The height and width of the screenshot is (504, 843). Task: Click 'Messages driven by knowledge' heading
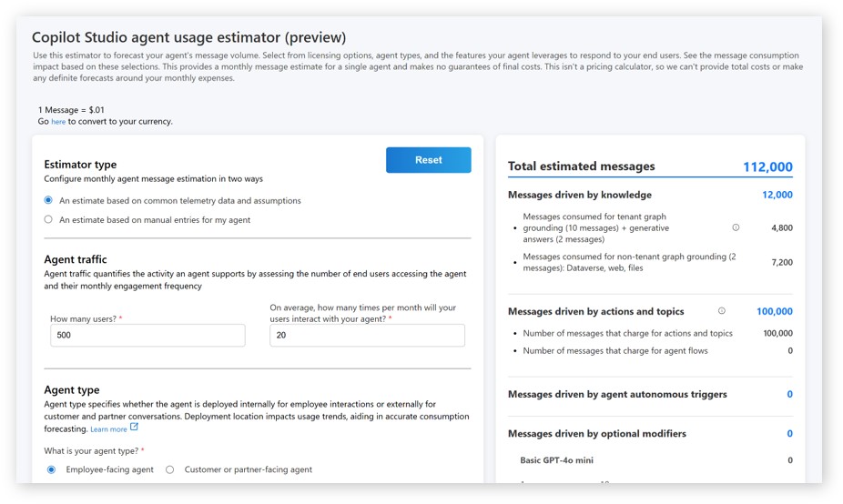click(x=579, y=195)
